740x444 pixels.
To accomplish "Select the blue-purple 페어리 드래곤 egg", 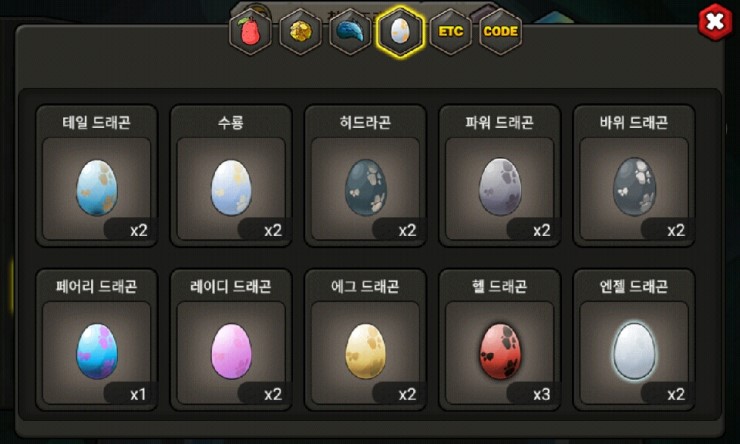I will coord(97,351).
